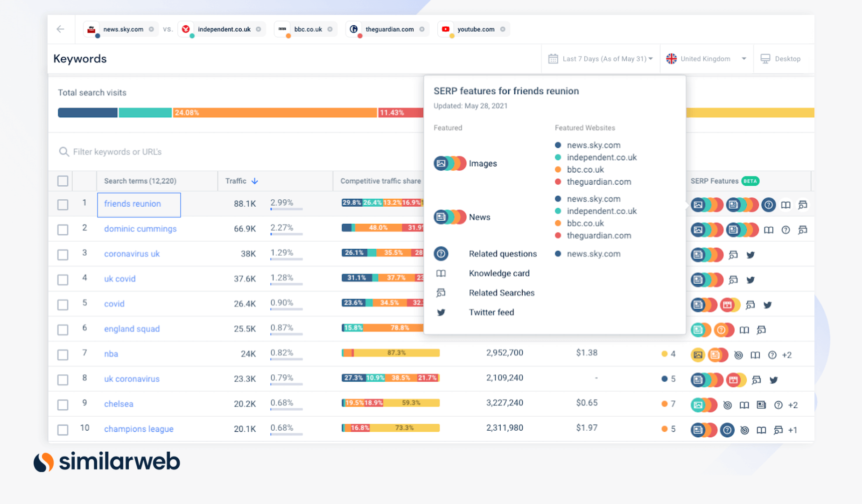
Task: Open the United Kingdom country dropdown
Action: [706, 59]
